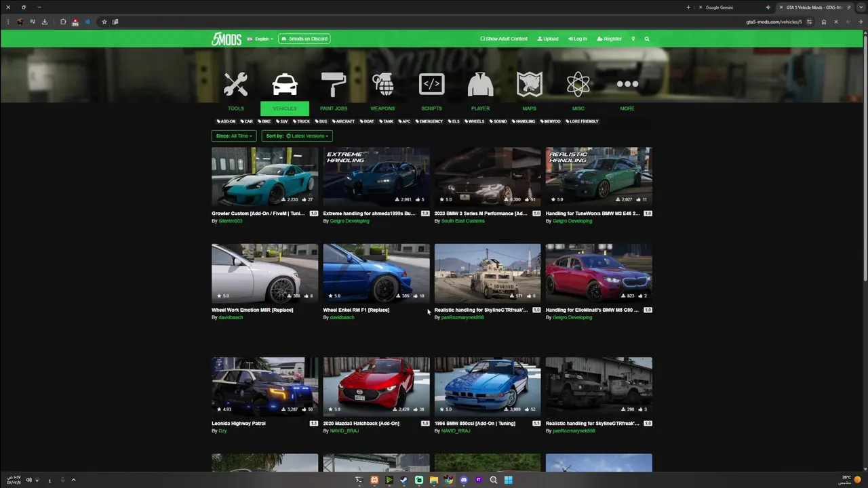This screenshot has width=868, height=488.
Task: Click the browser address bar URL
Action: [x=774, y=22]
